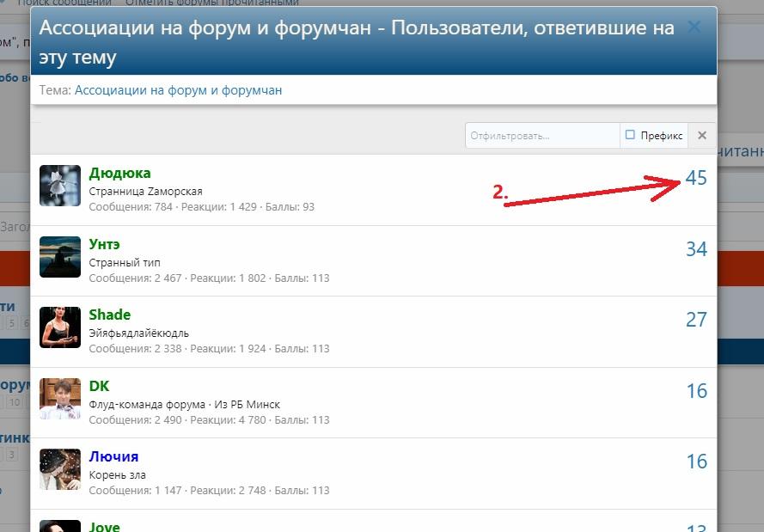
Task: Click the text Реакции: 1 802
Action: pos(228,278)
